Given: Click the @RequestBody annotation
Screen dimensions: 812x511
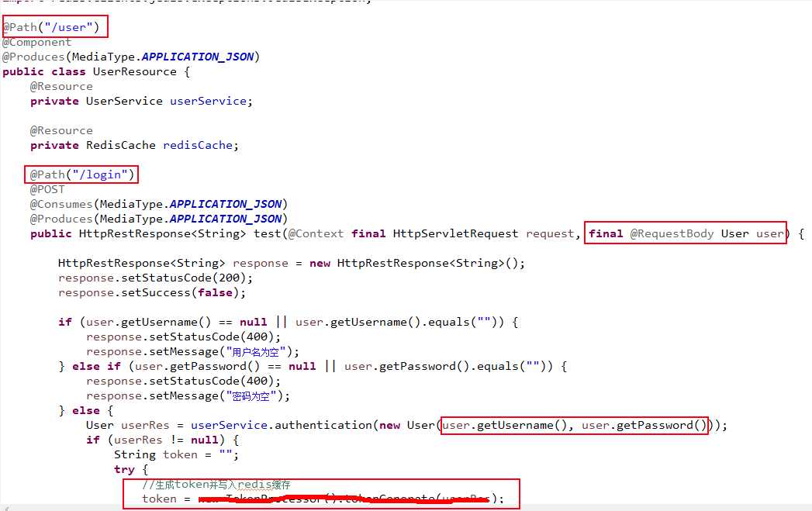Looking at the screenshot, I should (x=672, y=233).
